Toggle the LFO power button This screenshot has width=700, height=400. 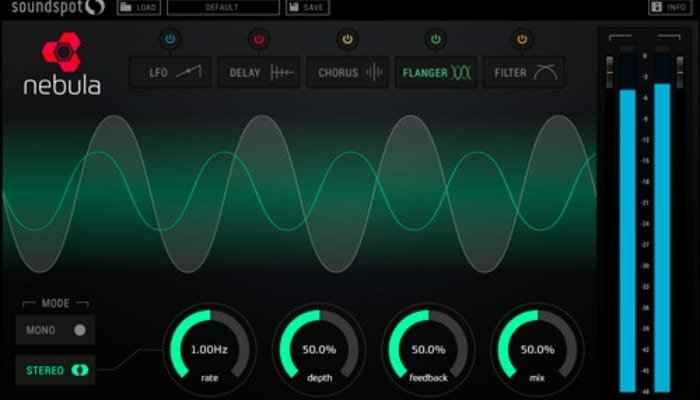(170, 39)
